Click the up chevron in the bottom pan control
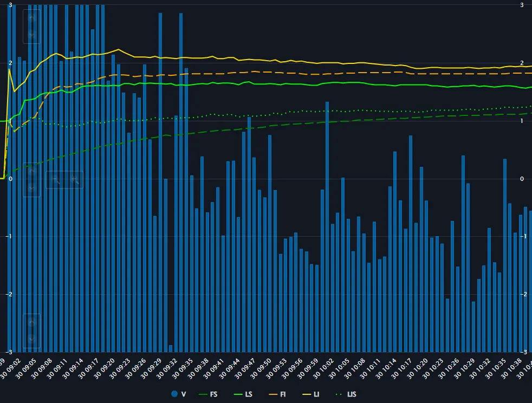The height and width of the screenshot is (403, 532). [x=31, y=322]
